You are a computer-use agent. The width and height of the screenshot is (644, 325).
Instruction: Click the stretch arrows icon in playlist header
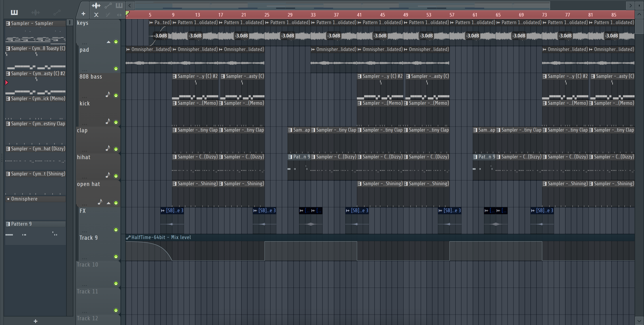coord(119,15)
